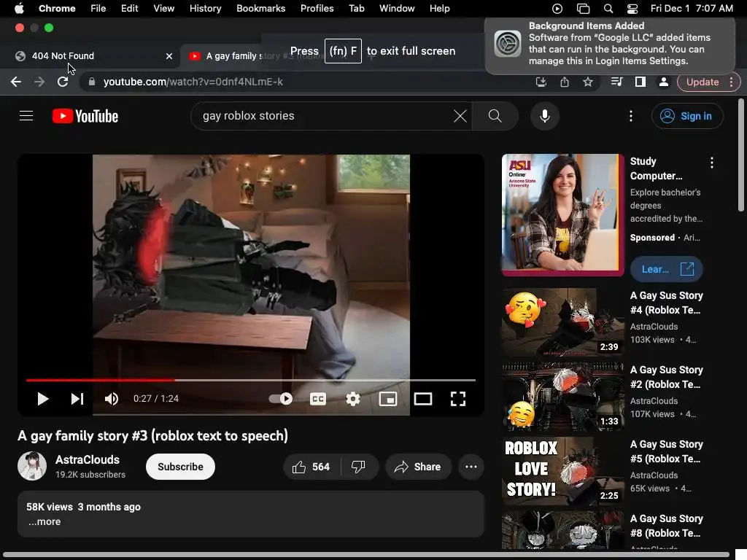Open the Chrome menu in menu bar

coord(57,9)
